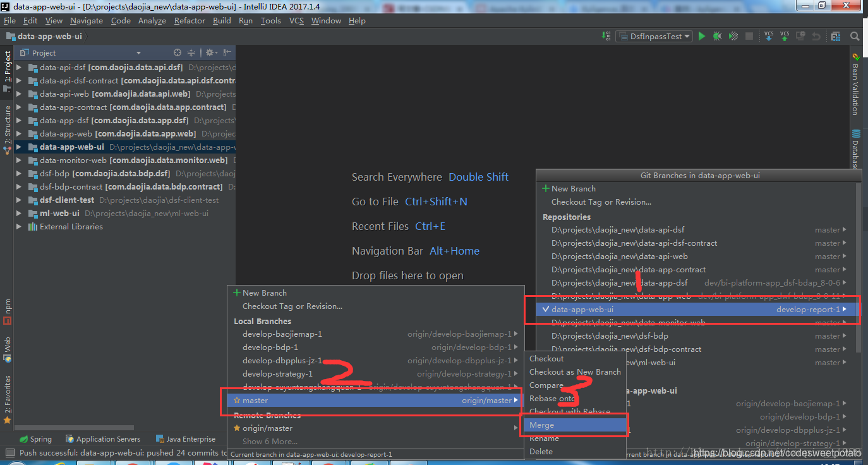Select repository data-api-dsf in Git Branches

click(695, 230)
